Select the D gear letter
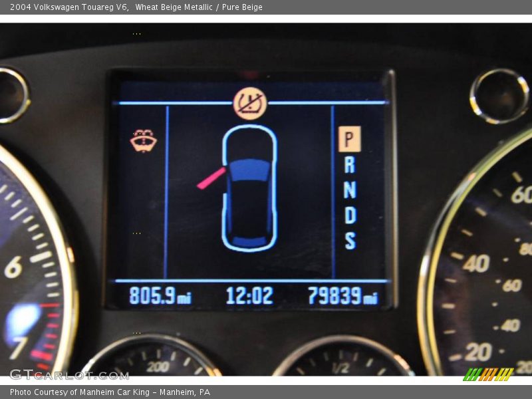The image size is (532, 399). [x=350, y=215]
